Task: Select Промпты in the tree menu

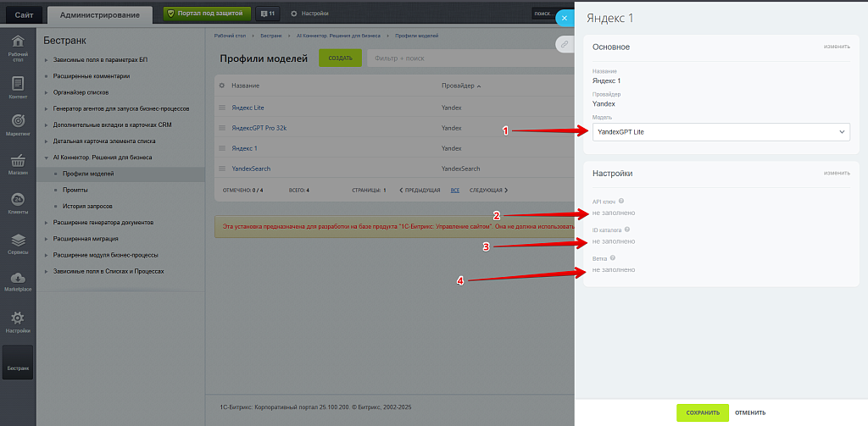Action: (75, 190)
